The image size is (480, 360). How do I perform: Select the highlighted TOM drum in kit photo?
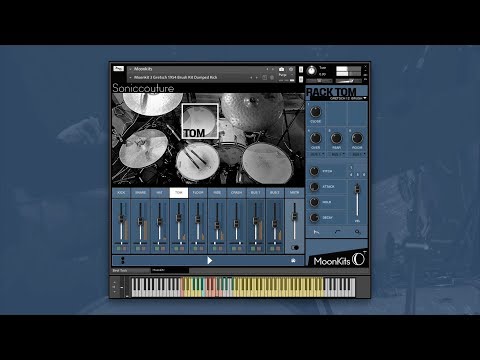click(x=200, y=121)
